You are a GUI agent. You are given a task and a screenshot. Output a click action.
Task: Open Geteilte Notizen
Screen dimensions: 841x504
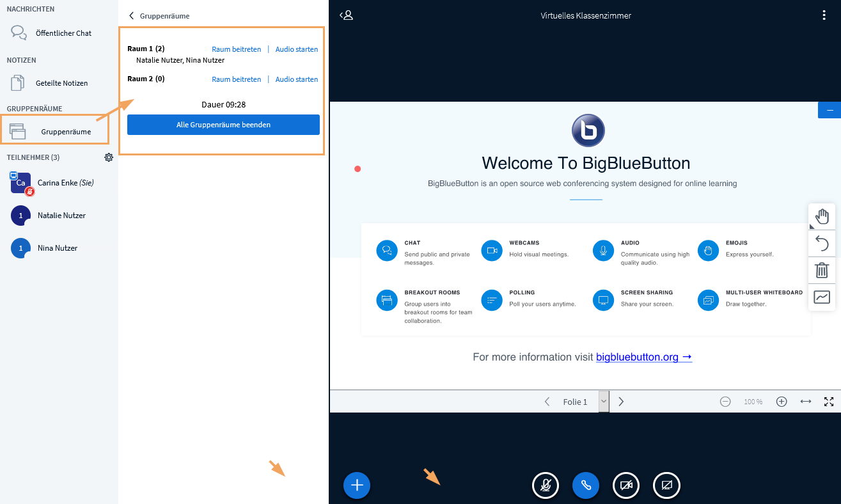click(x=61, y=83)
